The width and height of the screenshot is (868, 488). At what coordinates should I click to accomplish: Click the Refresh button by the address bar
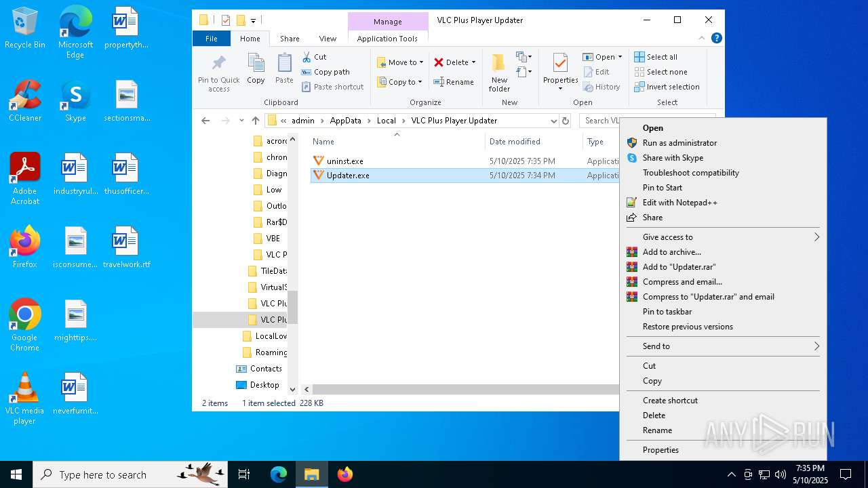click(x=566, y=121)
